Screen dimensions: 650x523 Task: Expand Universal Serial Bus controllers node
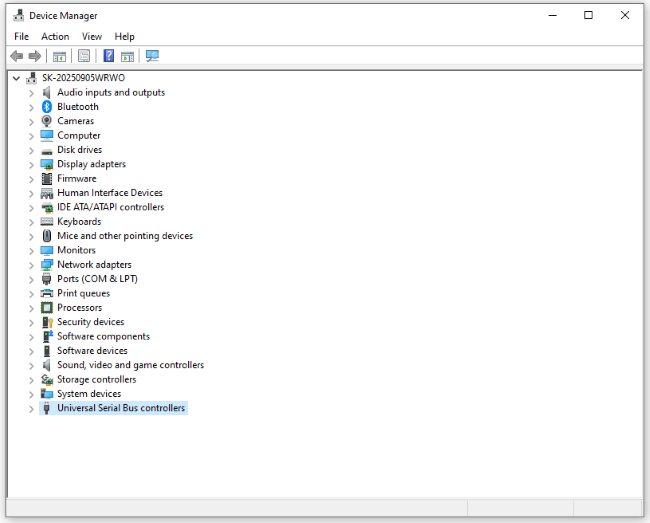click(32, 408)
